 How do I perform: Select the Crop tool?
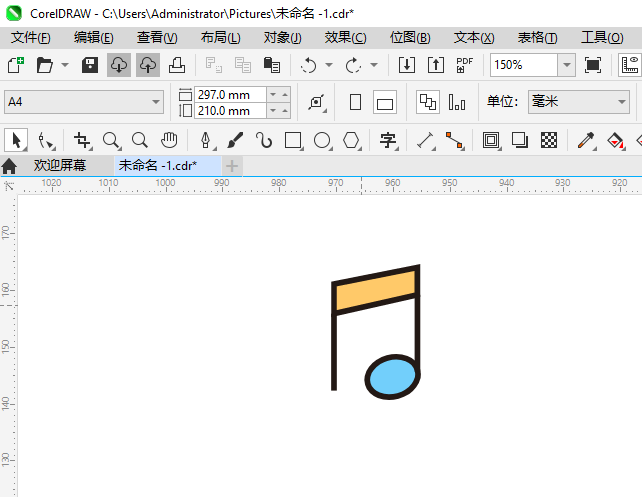[82, 140]
